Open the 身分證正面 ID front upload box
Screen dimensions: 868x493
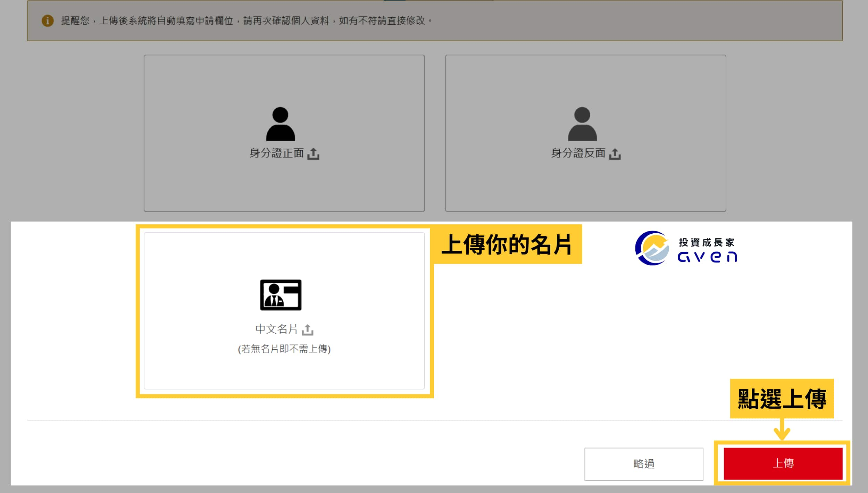pyautogui.click(x=284, y=133)
